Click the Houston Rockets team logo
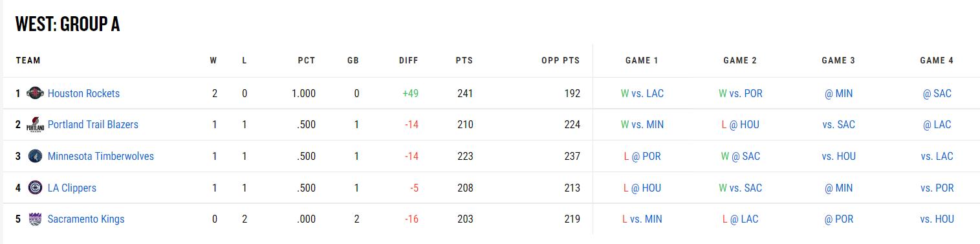Screen dimensions: 980x244 35,93
